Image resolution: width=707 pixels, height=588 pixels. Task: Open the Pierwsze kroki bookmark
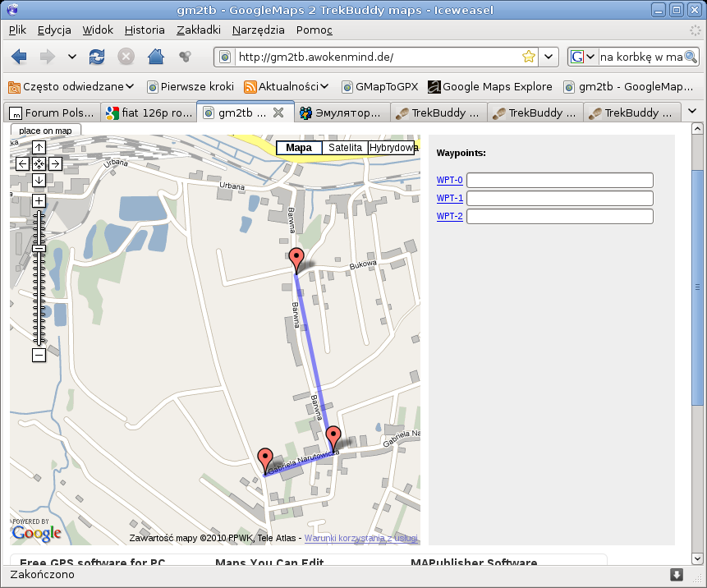191,86
